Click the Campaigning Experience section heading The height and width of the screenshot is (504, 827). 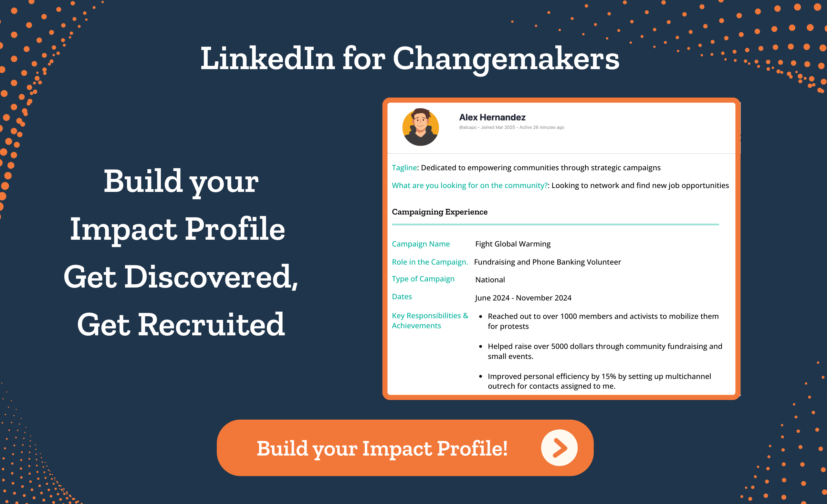coord(439,212)
